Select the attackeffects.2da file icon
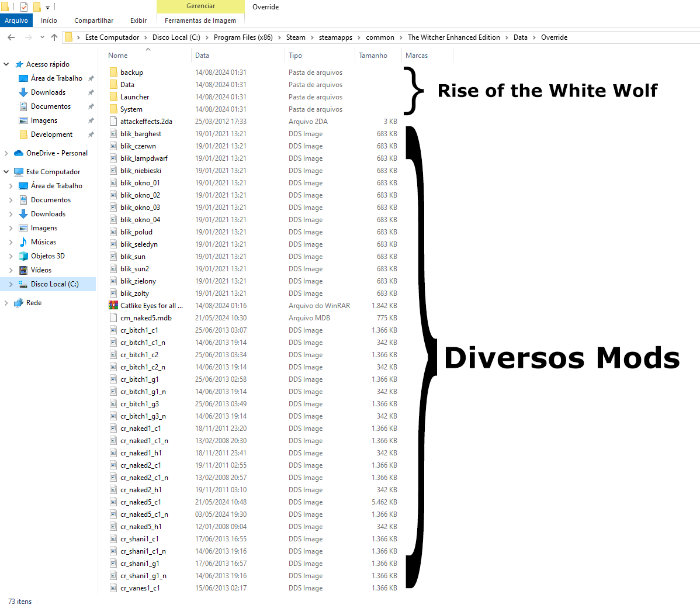 (x=113, y=122)
